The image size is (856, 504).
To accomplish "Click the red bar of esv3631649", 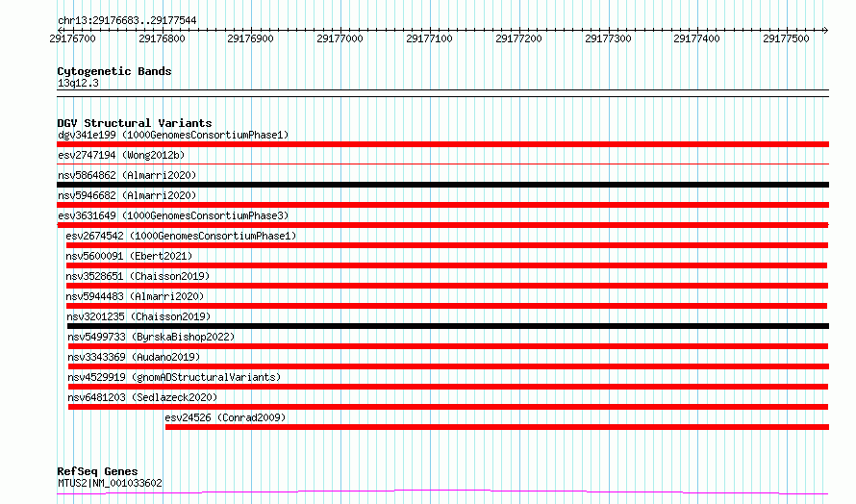I will pos(442,225).
